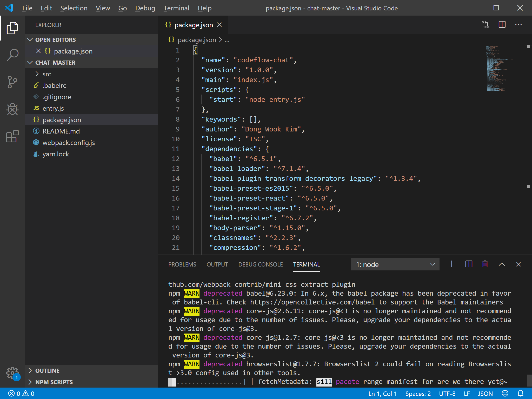Open the feedback smiley in status bar
532x399 pixels.
[x=505, y=394]
